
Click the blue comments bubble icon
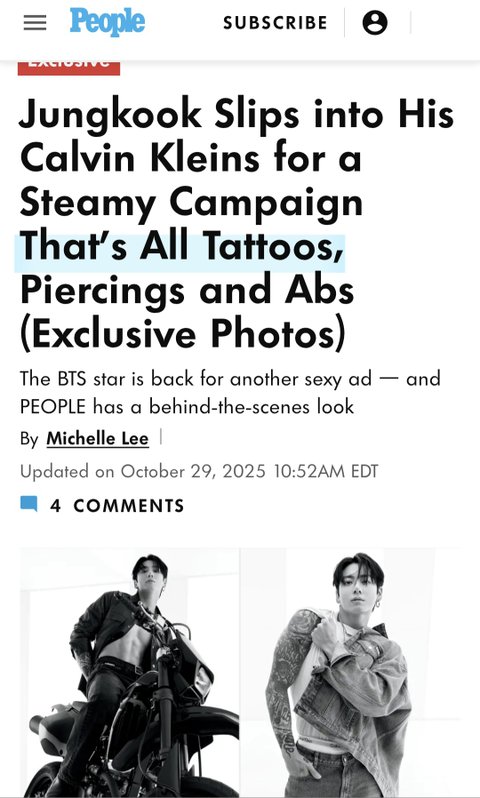29,504
